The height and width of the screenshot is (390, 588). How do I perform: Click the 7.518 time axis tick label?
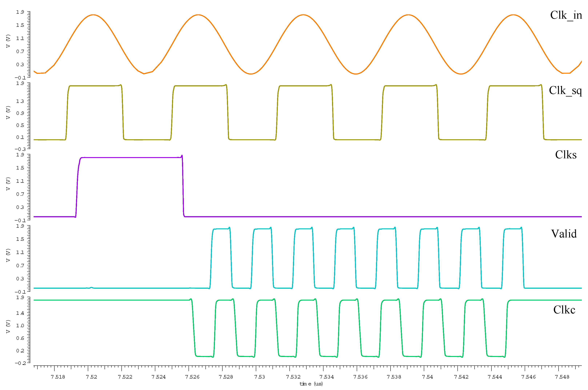[x=58, y=377]
